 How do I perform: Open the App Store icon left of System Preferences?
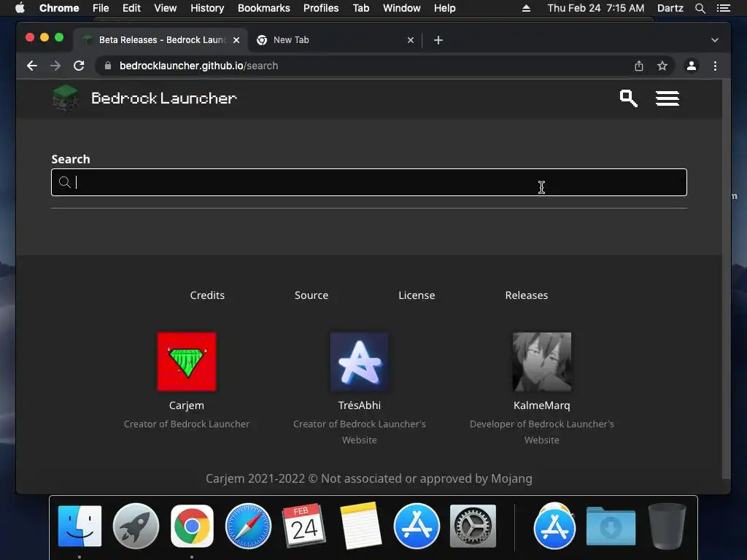click(417, 526)
